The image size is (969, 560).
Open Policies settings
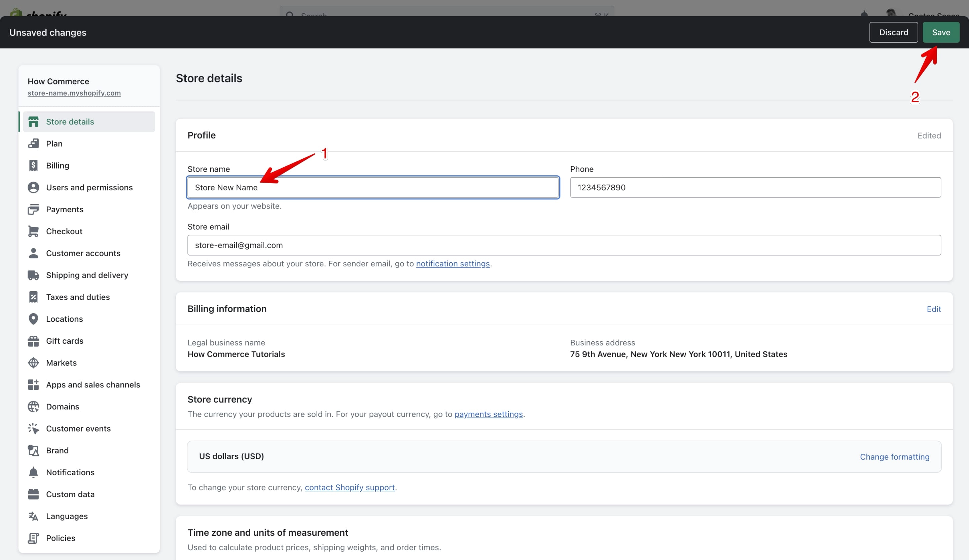click(x=89, y=538)
